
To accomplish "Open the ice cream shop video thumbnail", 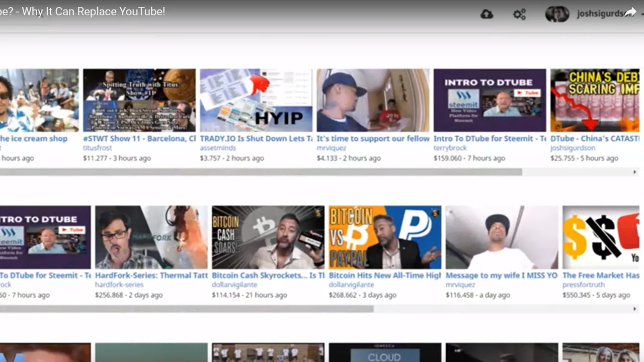I will pyautogui.click(x=39, y=100).
